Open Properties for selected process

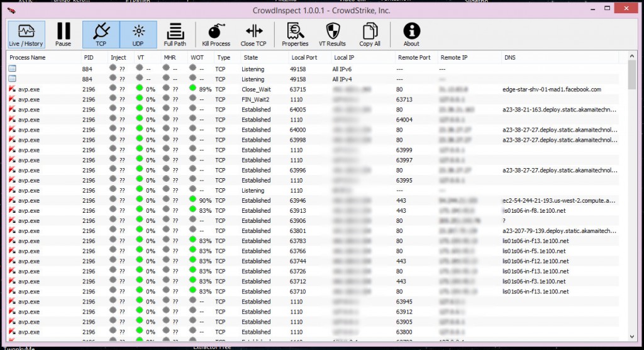tap(295, 35)
